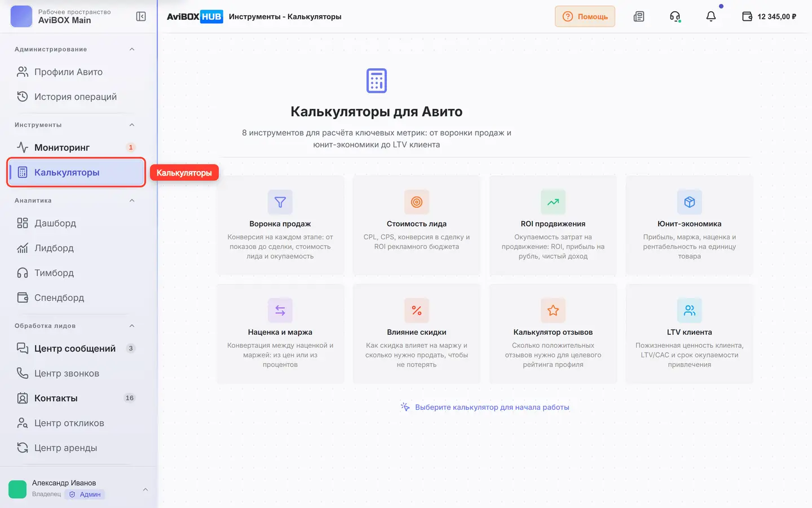The width and height of the screenshot is (812, 508).
Task: Open the ROI продвижения chart calculator
Action: pyautogui.click(x=553, y=225)
